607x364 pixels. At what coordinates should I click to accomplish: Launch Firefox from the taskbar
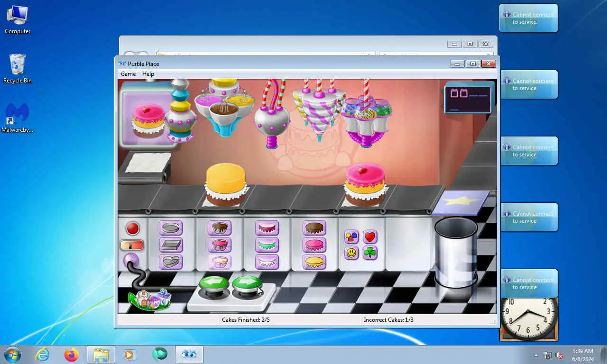coord(72,354)
